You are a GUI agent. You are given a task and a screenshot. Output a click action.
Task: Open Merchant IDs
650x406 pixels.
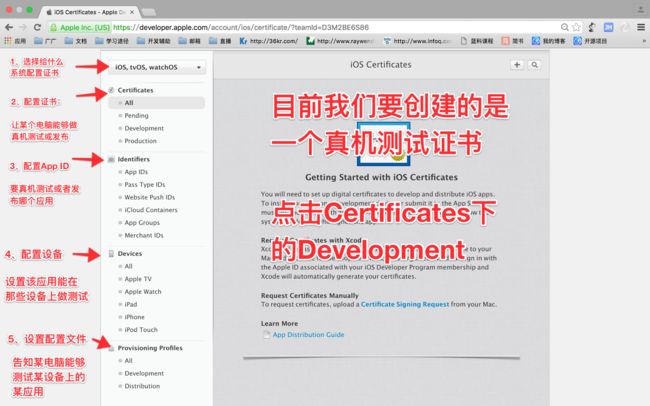144,235
